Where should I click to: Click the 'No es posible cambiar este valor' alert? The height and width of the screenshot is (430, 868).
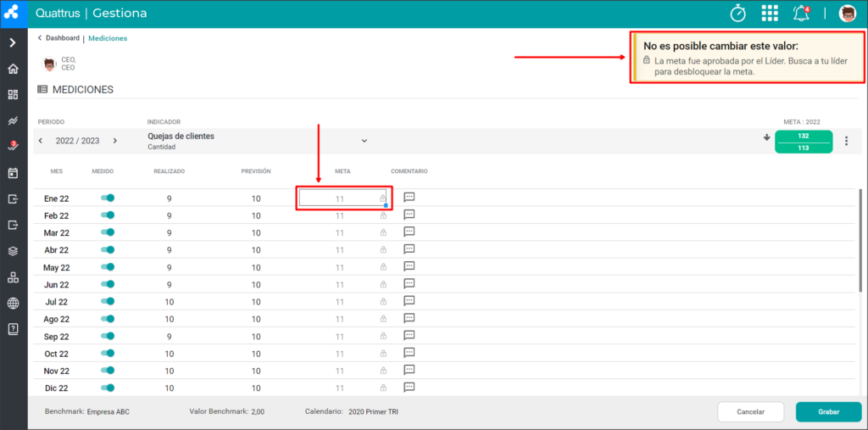(748, 57)
